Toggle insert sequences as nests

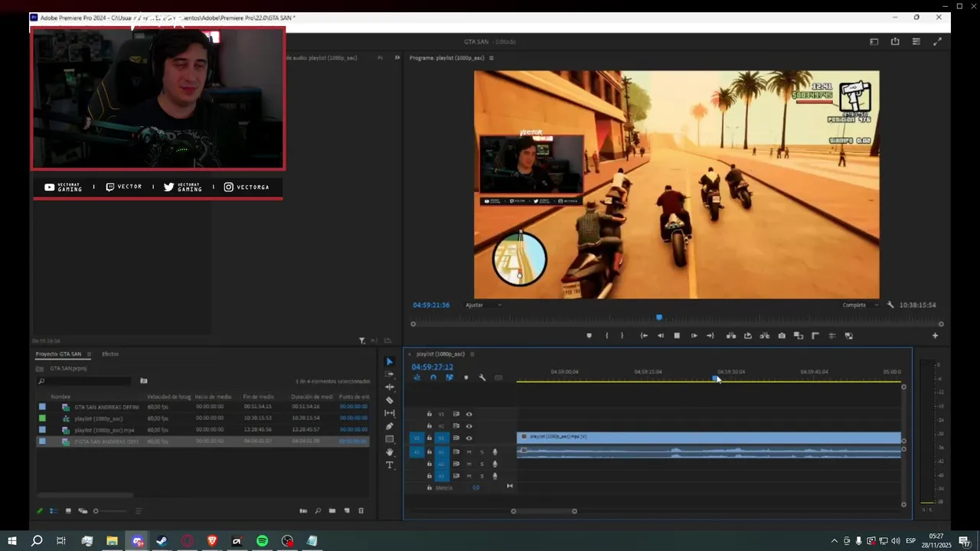[x=416, y=377]
